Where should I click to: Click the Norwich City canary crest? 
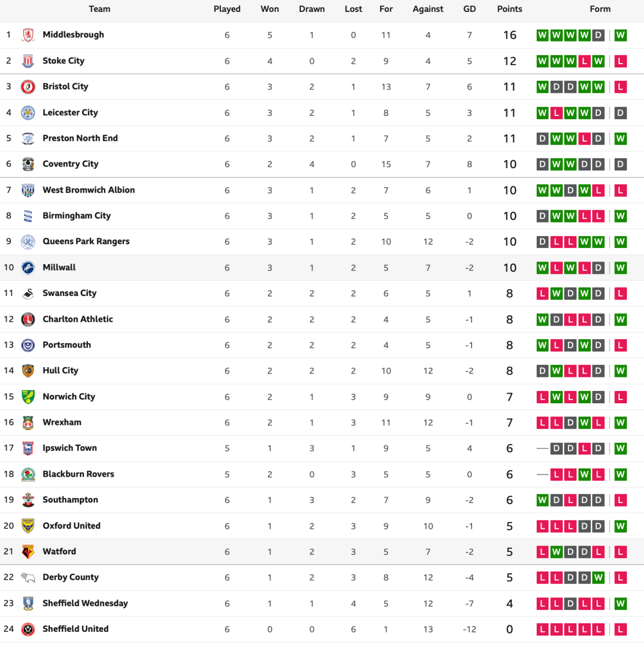(28, 397)
